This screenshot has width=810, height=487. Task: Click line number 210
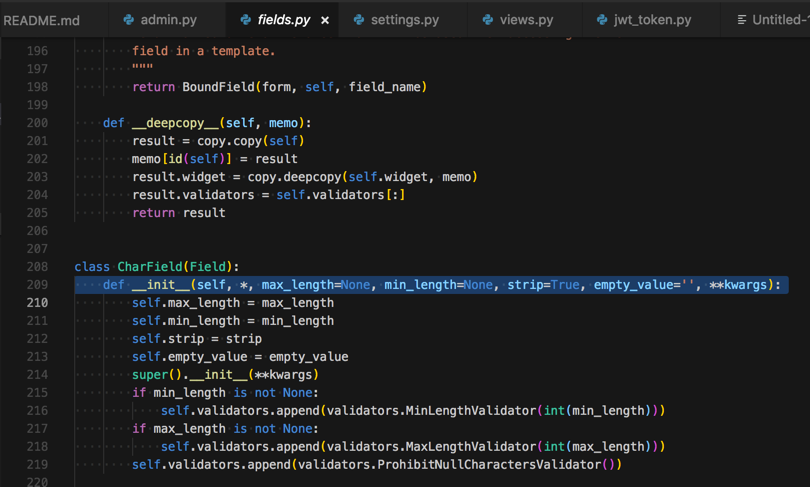[x=37, y=303]
